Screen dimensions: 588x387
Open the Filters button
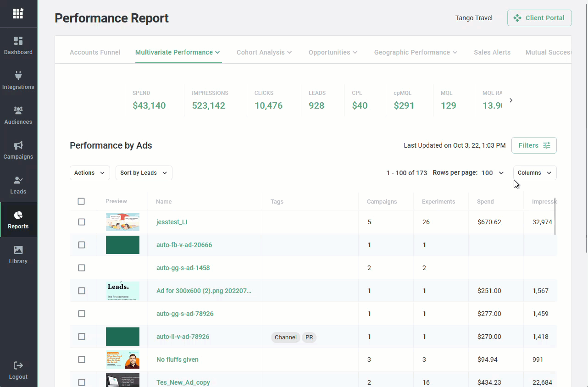click(534, 145)
